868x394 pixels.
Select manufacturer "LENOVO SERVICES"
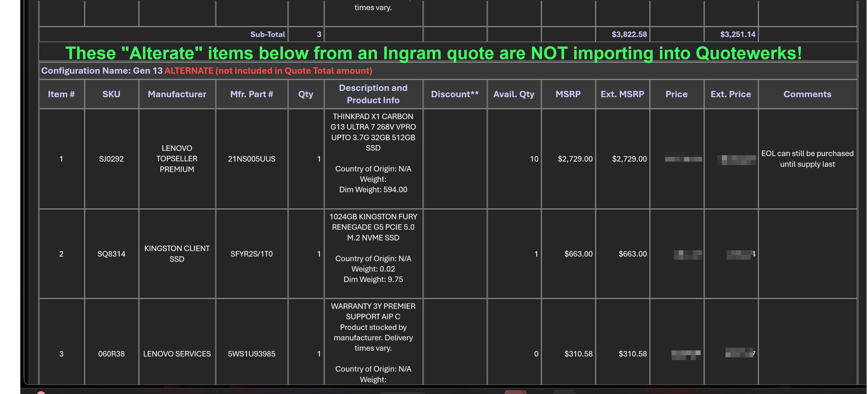point(177,353)
